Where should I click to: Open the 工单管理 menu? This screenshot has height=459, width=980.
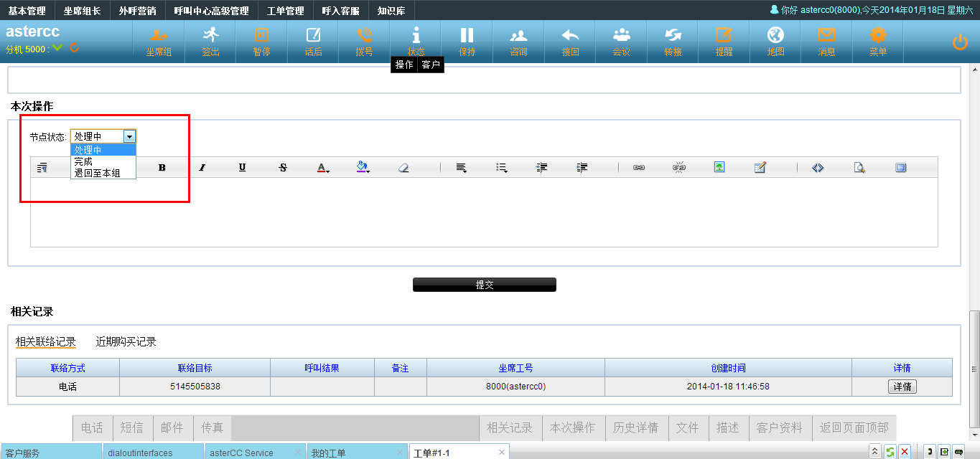285,11
